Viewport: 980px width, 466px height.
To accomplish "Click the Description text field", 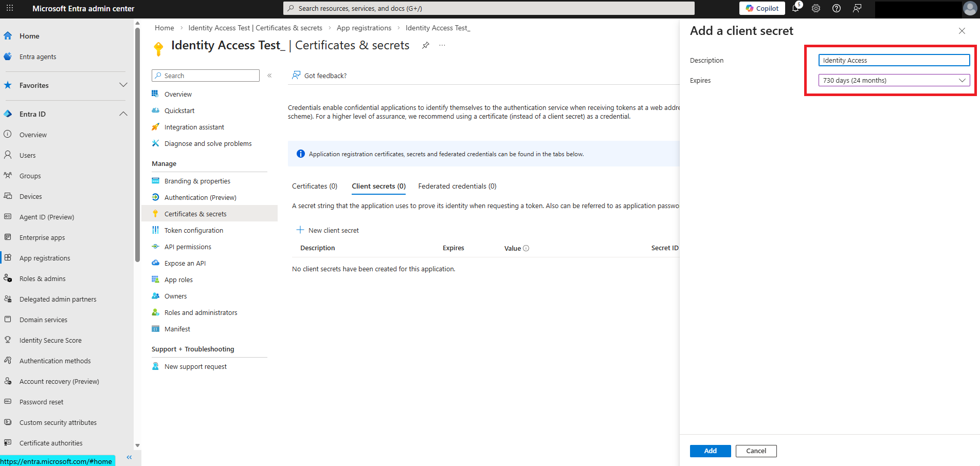I will tap(894, 60).
